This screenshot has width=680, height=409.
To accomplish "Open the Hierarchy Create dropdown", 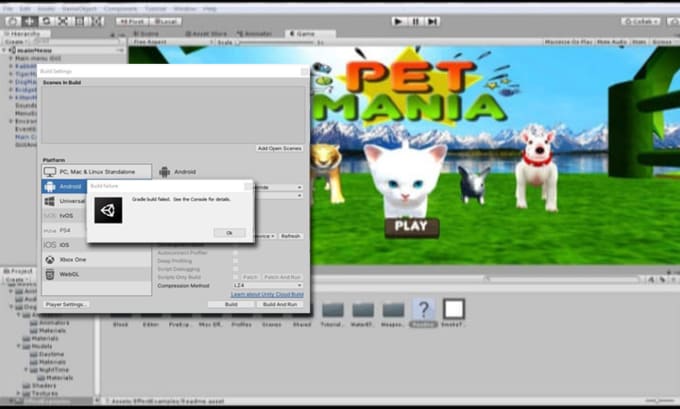I will tap(16, 42).
